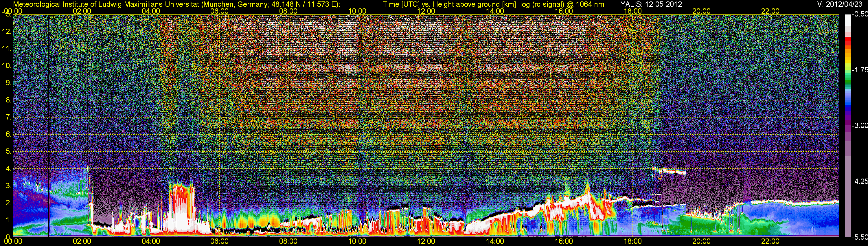
Task: Click the -3.00 color scale value
Action: point(860,125)
